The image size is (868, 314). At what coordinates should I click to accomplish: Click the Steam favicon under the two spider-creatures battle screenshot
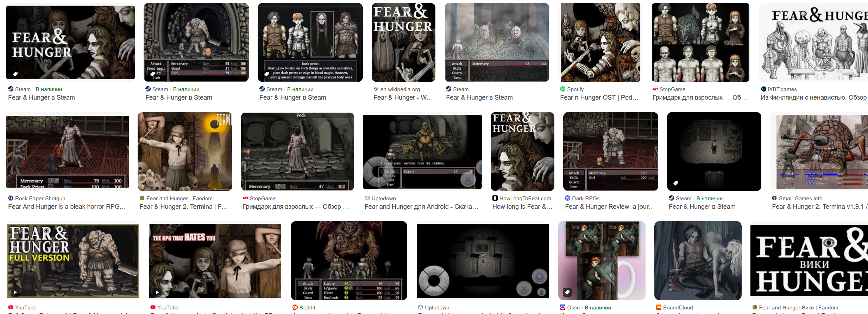pos(448,89)
